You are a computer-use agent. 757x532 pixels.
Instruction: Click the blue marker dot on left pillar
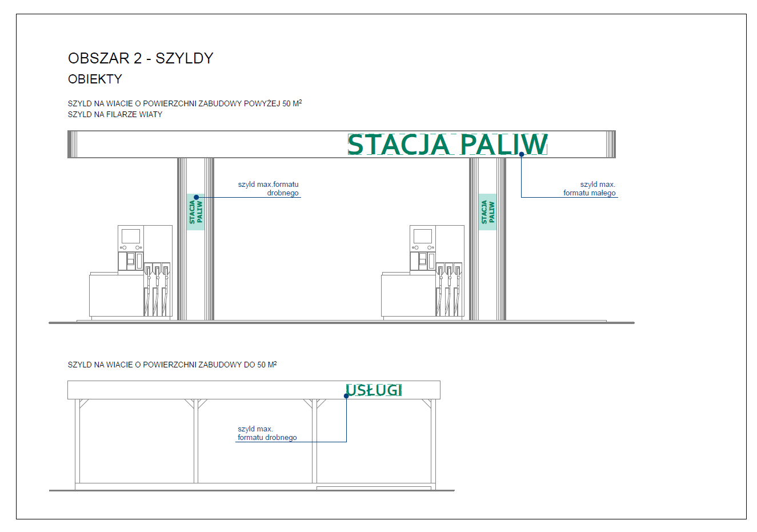(197, 197)
